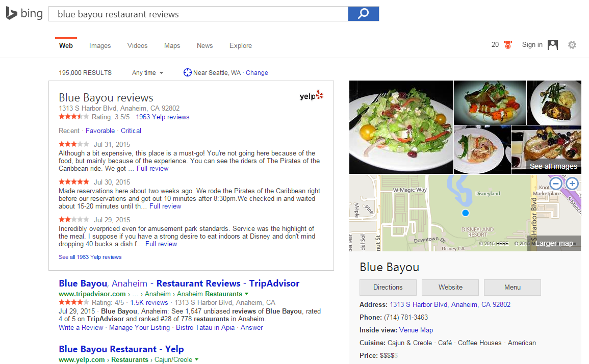Click the magnifying glass search button
This screenshot has height=364, width=589.
tap(363, 14)
